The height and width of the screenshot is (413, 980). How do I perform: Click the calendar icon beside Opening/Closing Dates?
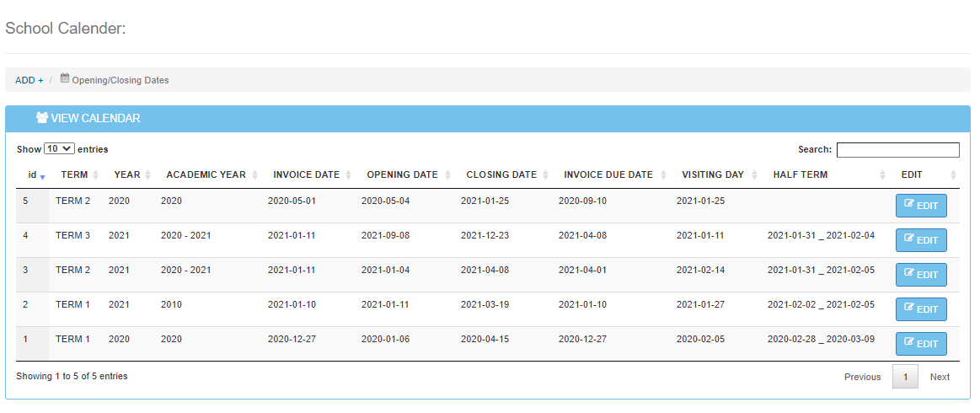pos(65,79)
